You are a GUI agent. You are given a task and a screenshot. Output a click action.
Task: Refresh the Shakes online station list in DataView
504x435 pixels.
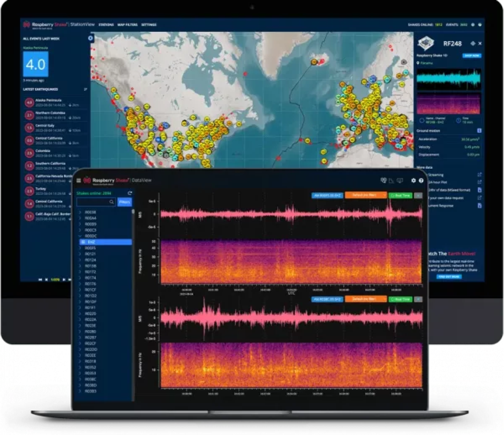pyautogui.click(x=130, y=193)
